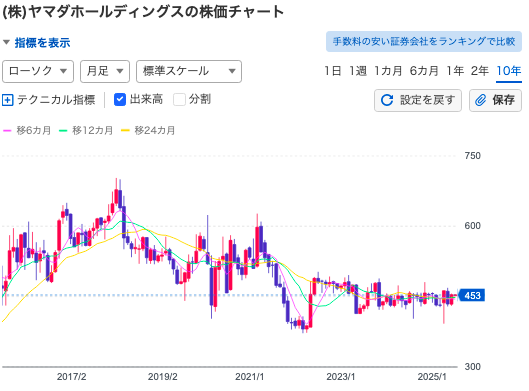Viewport: 529px width, 391px height.
Task: Click the 2019/2 date axis label
Action: (163, 377)
